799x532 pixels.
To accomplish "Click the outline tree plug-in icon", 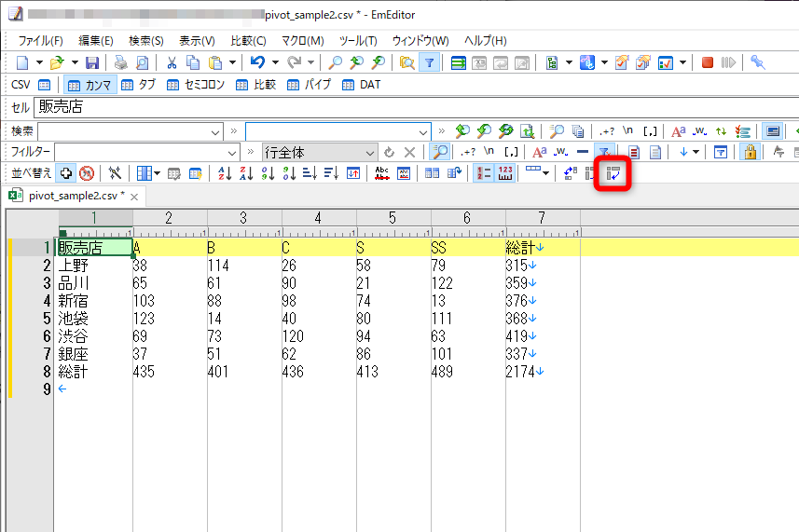I will tap(552, 62).
